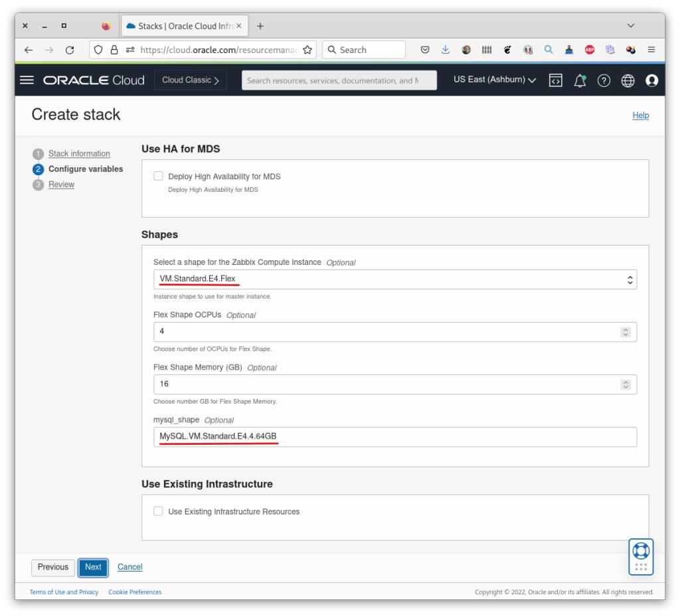
Task: Open Cookie Preferences link
Action: click(135, 591)
